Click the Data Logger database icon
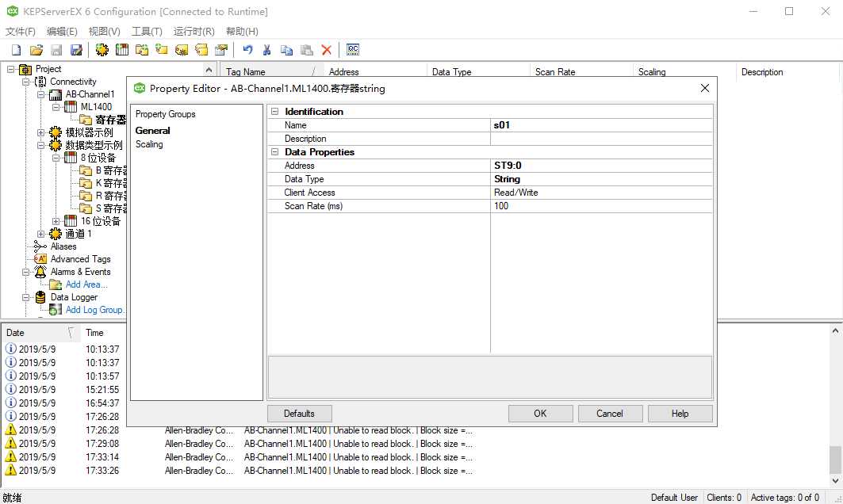The height and width of the screenshot is (504, 843). (x=40, y=297)
